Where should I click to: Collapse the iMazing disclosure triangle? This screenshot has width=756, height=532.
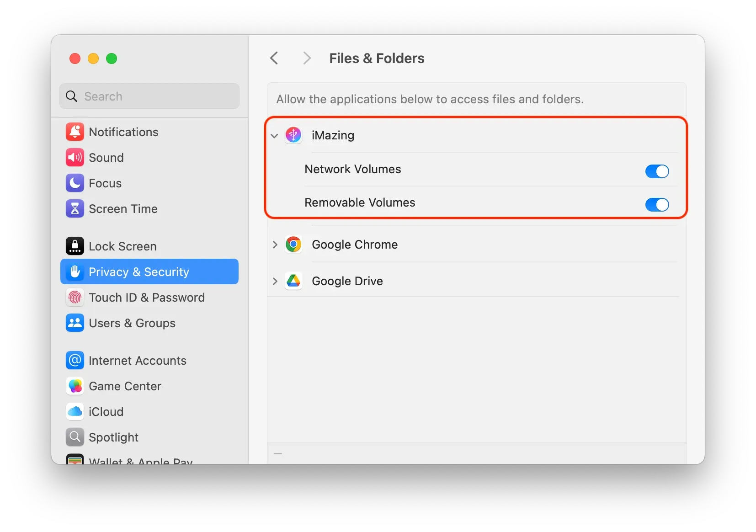pyautogui.click(x=274, y=136)
